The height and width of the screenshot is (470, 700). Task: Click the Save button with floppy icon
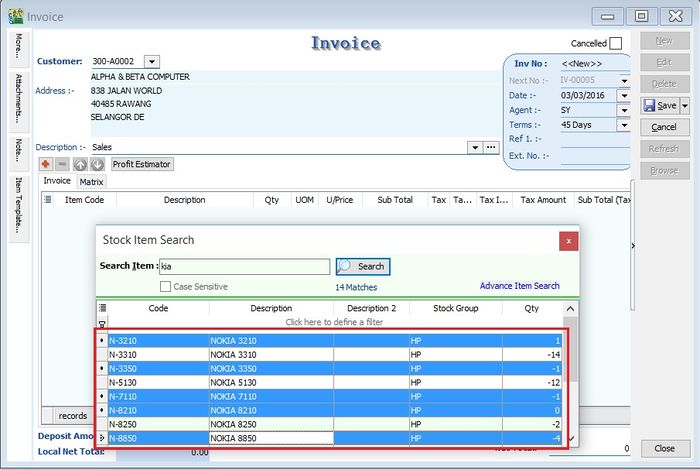659,105
